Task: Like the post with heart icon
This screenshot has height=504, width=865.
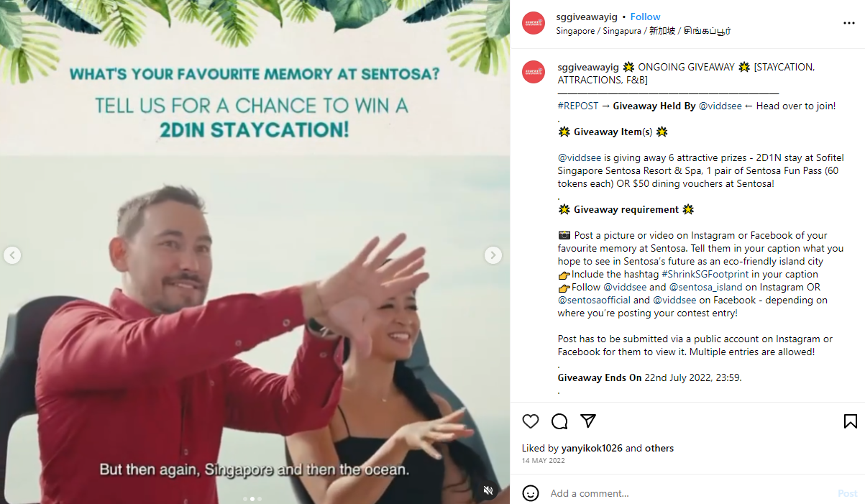Action: click(531, 421)
